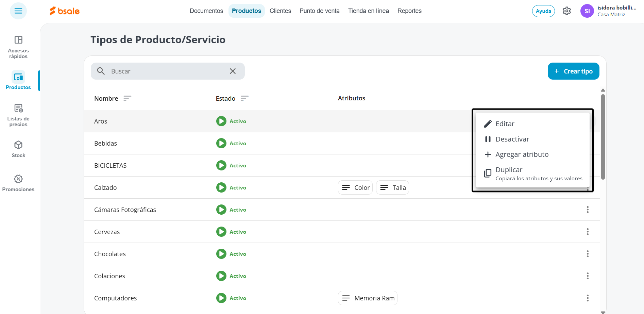Click the Color attribute chip on Calzado
The image size is (644, 314).
(355, 187)
